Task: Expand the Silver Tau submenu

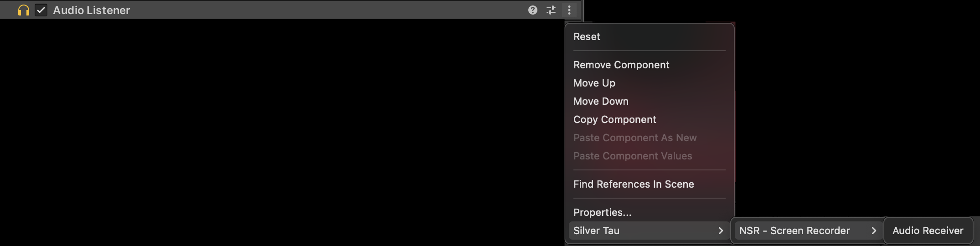Action: point(650,231)
